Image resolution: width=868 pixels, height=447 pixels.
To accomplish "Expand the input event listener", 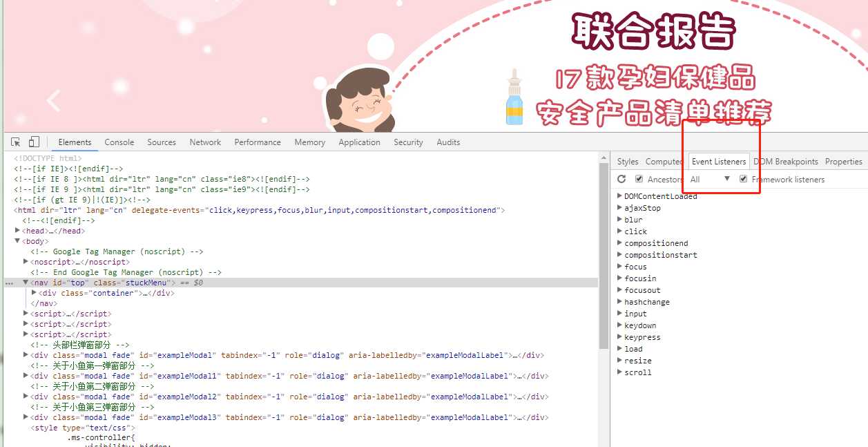I will [619, 314].
